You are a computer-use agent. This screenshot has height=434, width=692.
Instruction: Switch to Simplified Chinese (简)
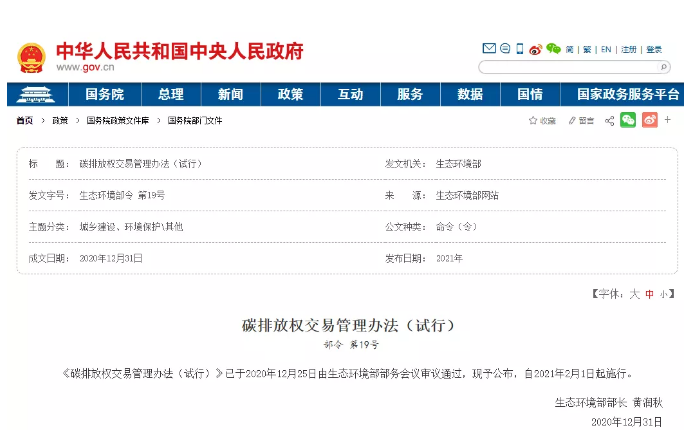[x=570, y=49]
